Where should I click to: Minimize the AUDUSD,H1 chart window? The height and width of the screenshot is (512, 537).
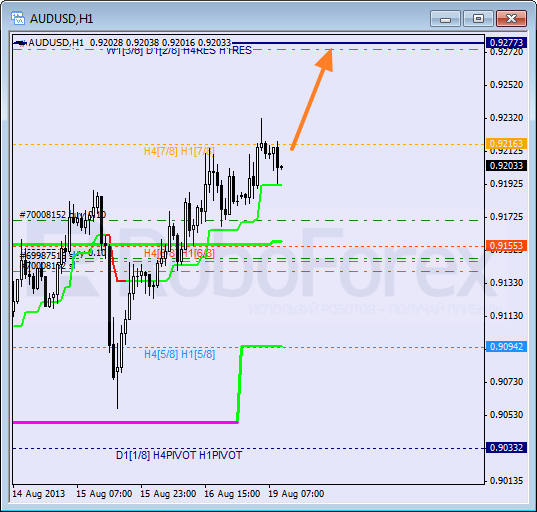point(445,18)
